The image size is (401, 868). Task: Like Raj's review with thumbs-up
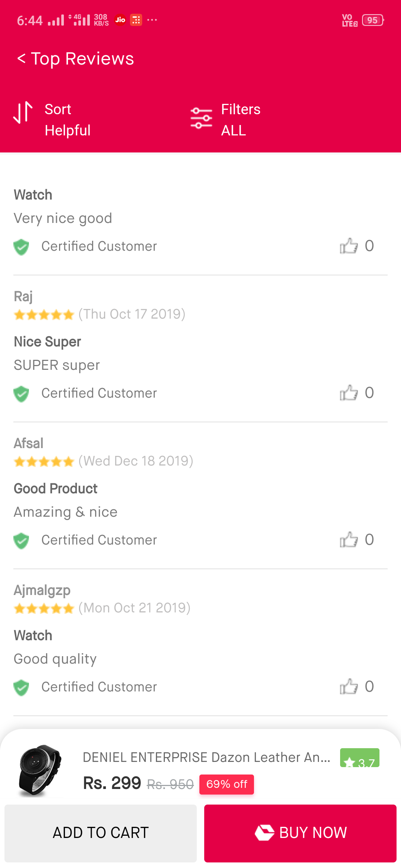(349, 393)
